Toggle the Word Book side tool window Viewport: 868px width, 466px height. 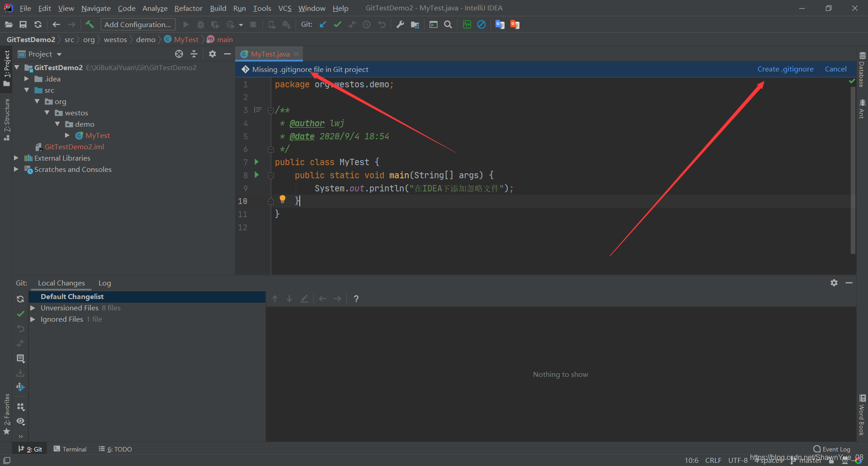[862, 415]
